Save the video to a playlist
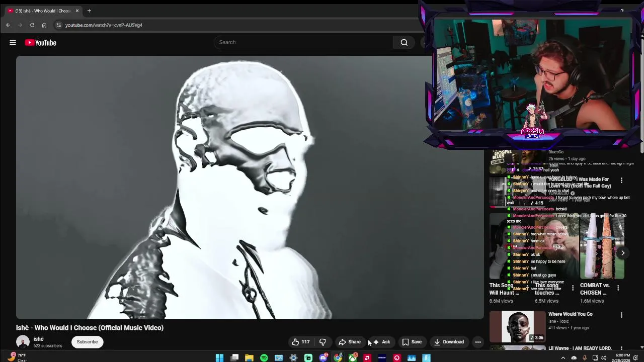 pyautogui.click(x=412, y=342)
